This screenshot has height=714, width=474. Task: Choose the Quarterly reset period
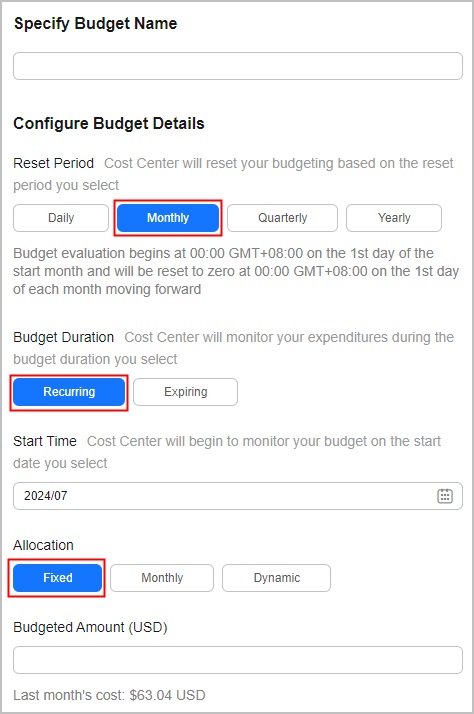coord(282,218)
